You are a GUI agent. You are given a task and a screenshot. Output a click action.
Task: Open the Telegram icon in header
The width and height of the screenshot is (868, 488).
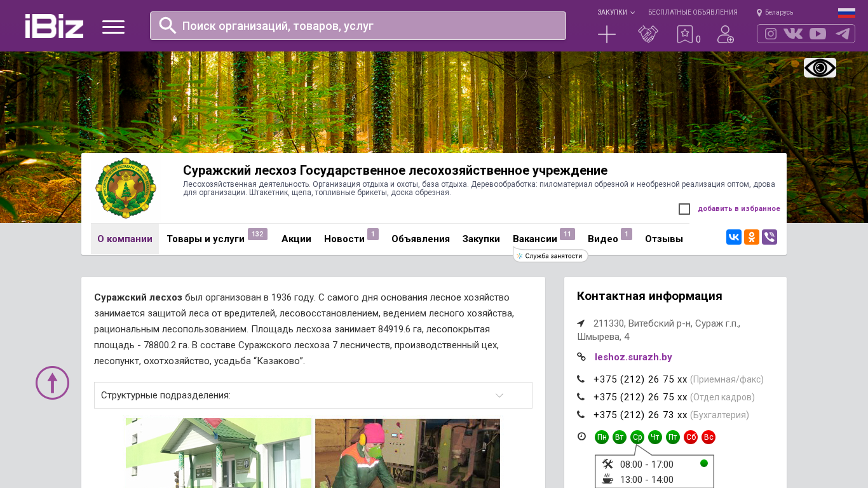click(843, 34)
